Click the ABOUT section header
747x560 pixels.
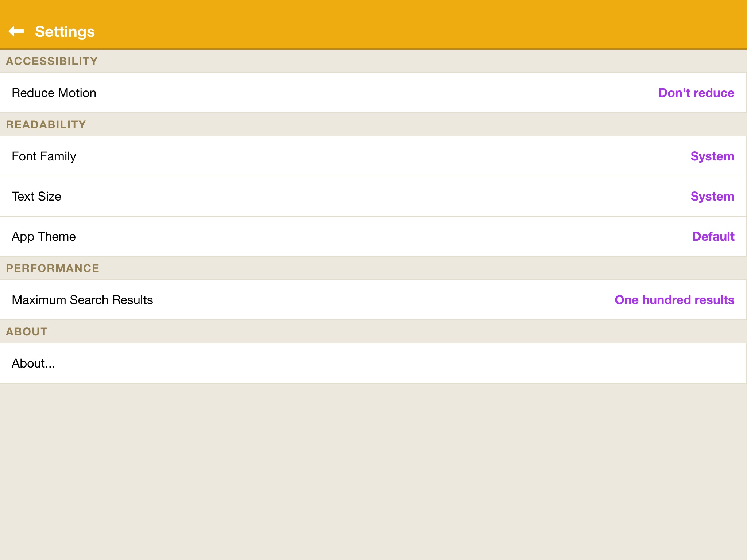point(27,332)
